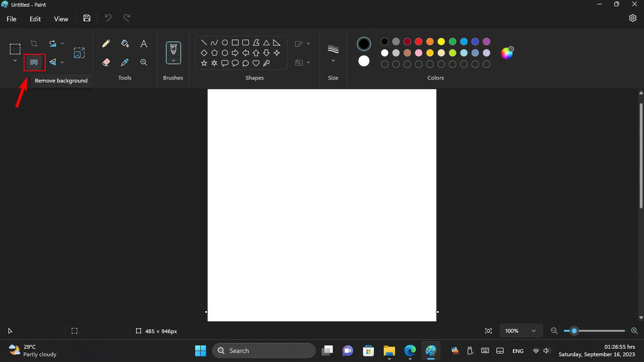Choose the Hexagon shape
Image resolution: width=644 pixels, height=362 pixels.
[225, 53]
